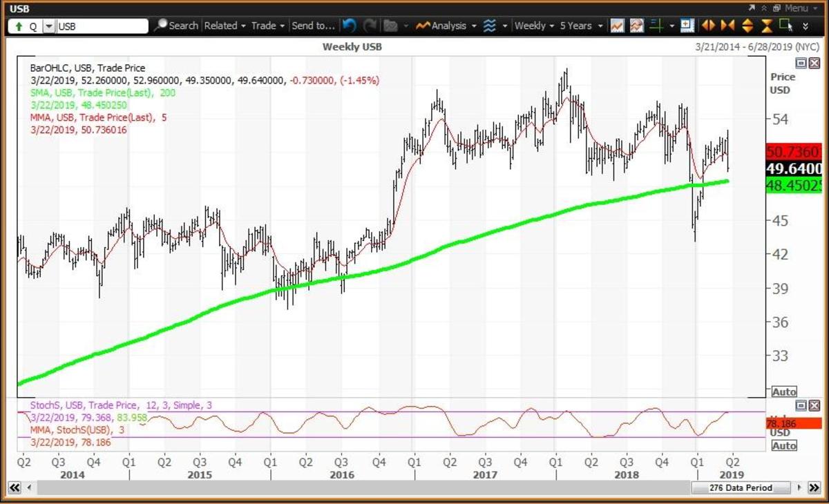Click the orange vertical compress icon
829x504 pixels.
coord(766,26)
